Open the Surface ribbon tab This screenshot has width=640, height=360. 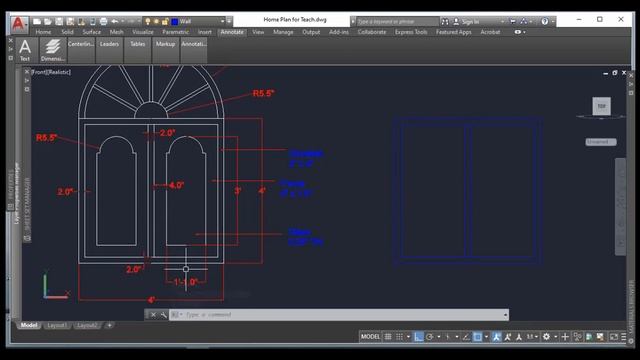coord(91,32)
